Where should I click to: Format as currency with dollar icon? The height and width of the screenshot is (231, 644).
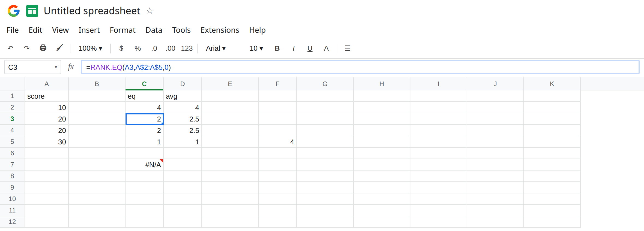click(121, 48)
